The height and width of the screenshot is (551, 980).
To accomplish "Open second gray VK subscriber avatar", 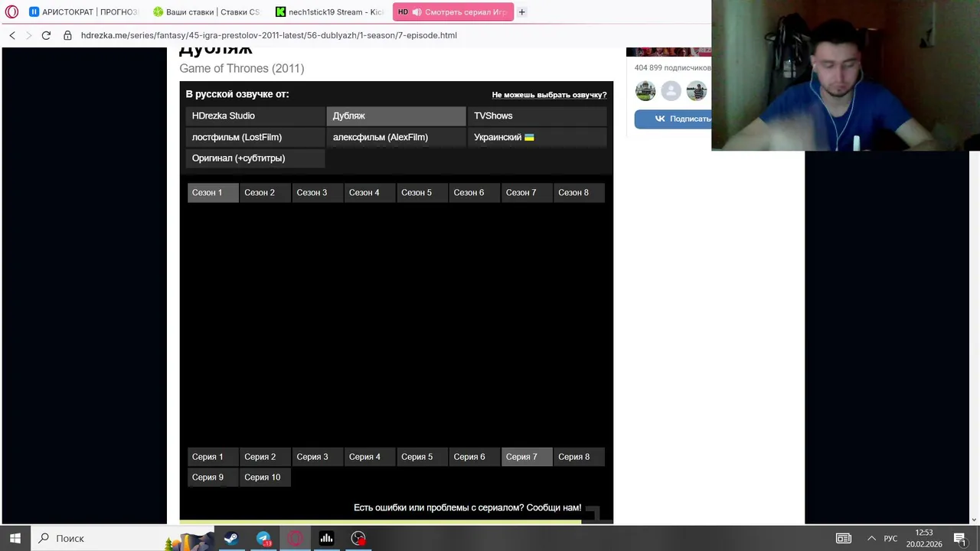I will pyautogui.click(x=671, y=91).
